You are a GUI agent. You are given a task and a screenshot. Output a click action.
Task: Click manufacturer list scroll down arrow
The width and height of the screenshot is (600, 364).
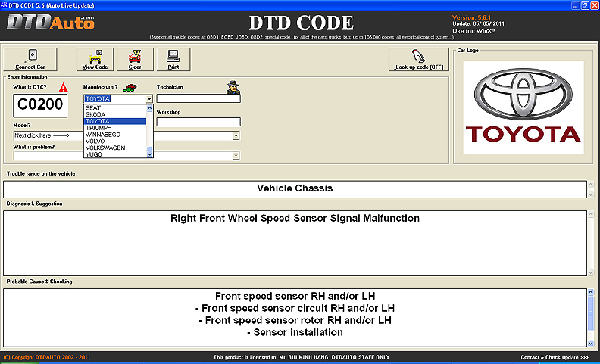(149, 154)
